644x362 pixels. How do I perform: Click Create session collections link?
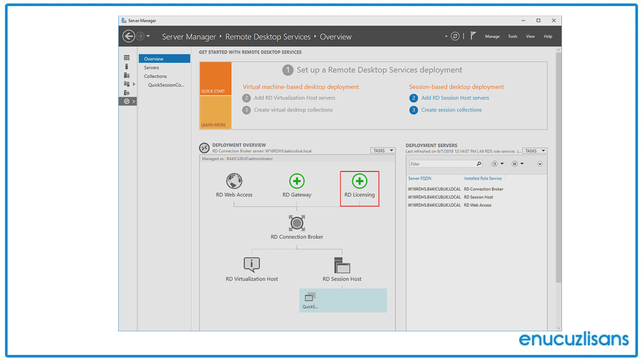(x=451, y=110)
